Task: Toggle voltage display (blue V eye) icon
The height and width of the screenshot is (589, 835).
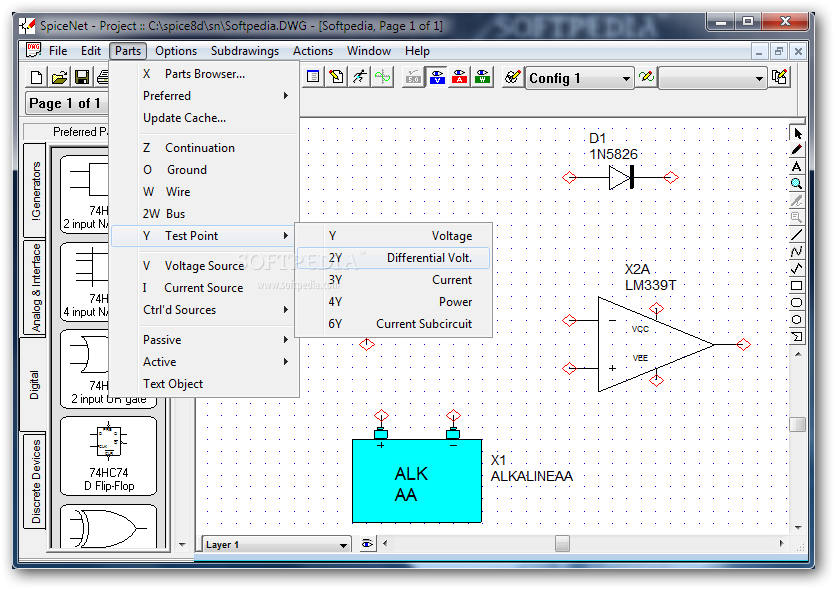Action: coord(437,77)
